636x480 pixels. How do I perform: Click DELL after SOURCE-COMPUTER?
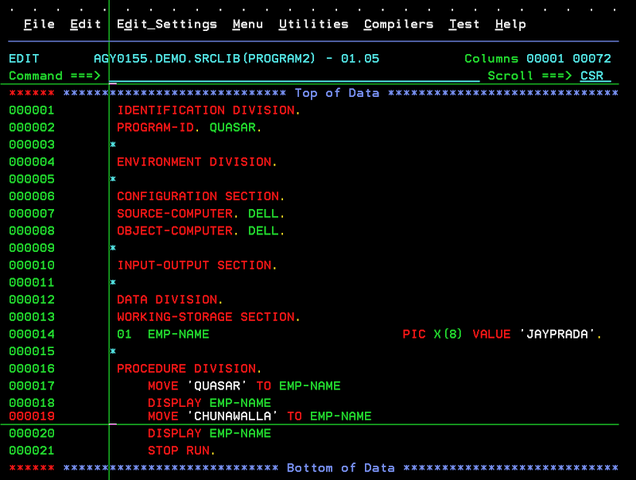(263, 214)
